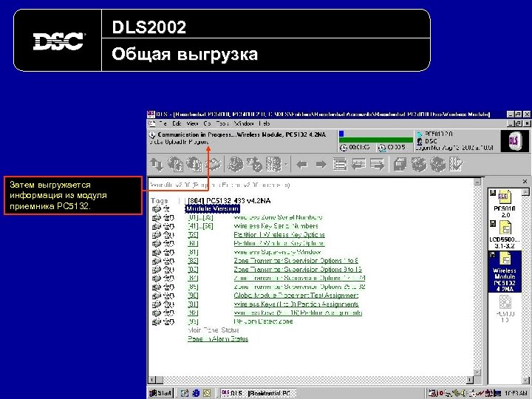This screenshot has height=399, width=532.
Task: Click first tag icon in Module Version row
Action: pos(156,209)
